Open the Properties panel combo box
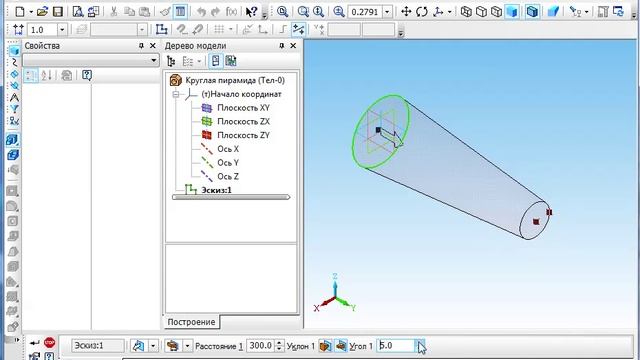640x360 pixels. 91,60
